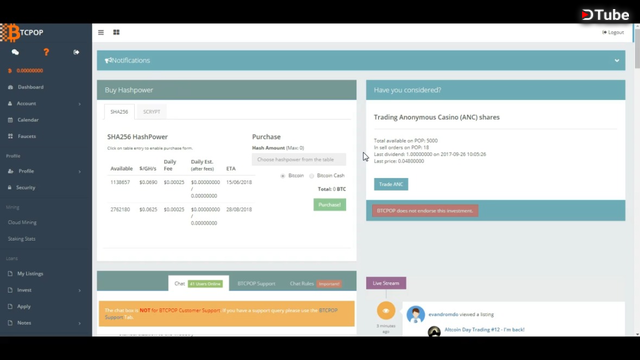Click the Dashboard icon in sidebar
This screenshot has height=360, width=640.
tap(10, 87)
